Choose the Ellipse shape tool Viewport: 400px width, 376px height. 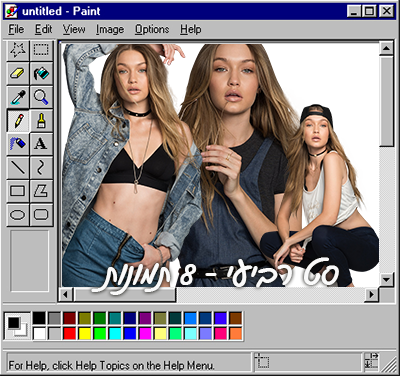(18, 214)
